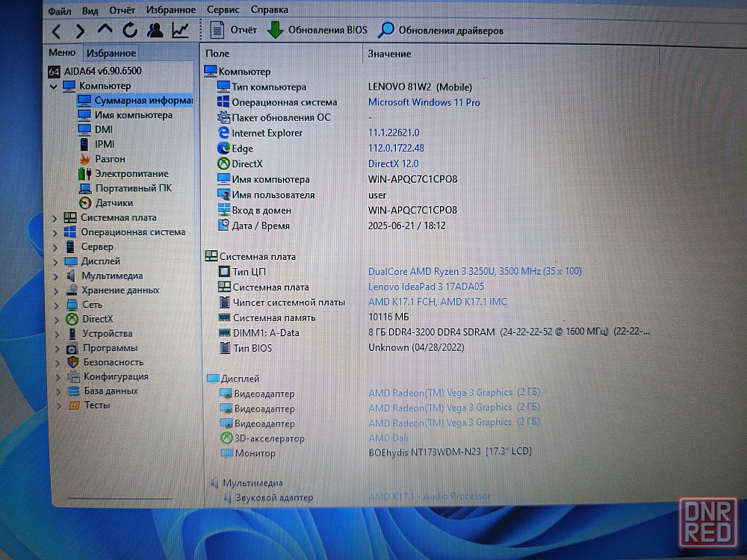Viewport: 747px width, 560px height.
Task: Open the DualCore AMD Ryzen 3 3250U link
Action: [474, 272]
